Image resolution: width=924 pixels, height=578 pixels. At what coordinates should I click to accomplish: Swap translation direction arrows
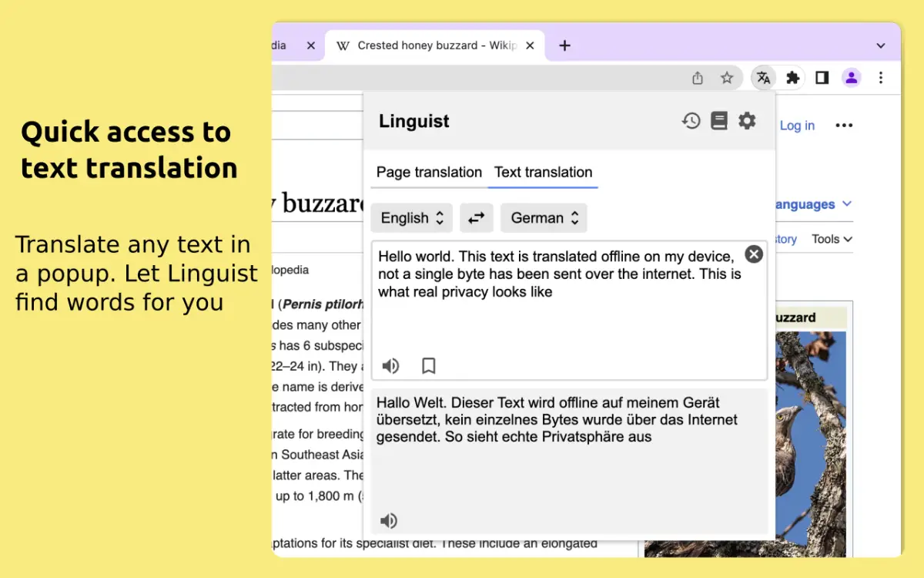[476, 218]
